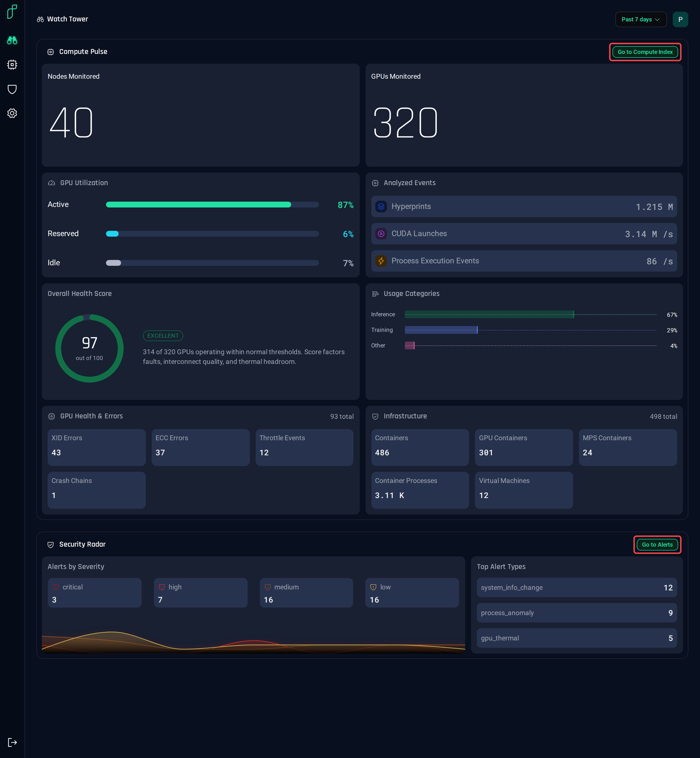Viewport: 700px width, 758px height.
Task: Open the Security shield icon in sidebar
Action: tap(12, 89)
